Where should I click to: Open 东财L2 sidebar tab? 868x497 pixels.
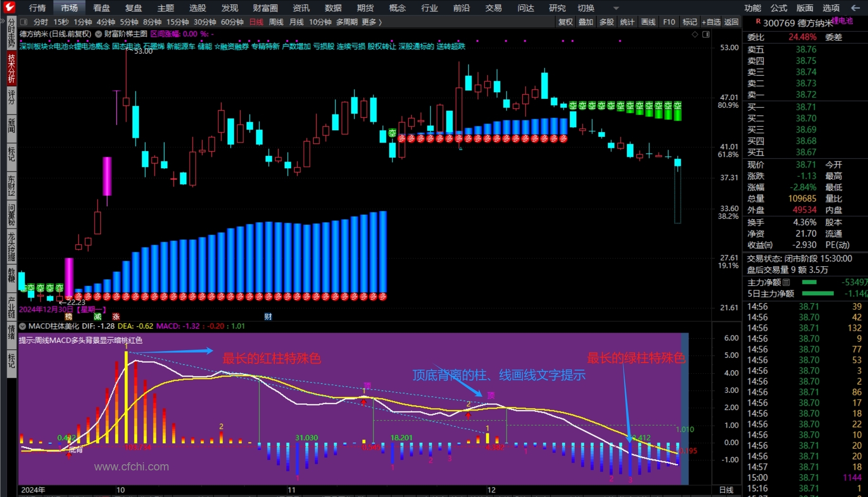[x=11, y=186]
